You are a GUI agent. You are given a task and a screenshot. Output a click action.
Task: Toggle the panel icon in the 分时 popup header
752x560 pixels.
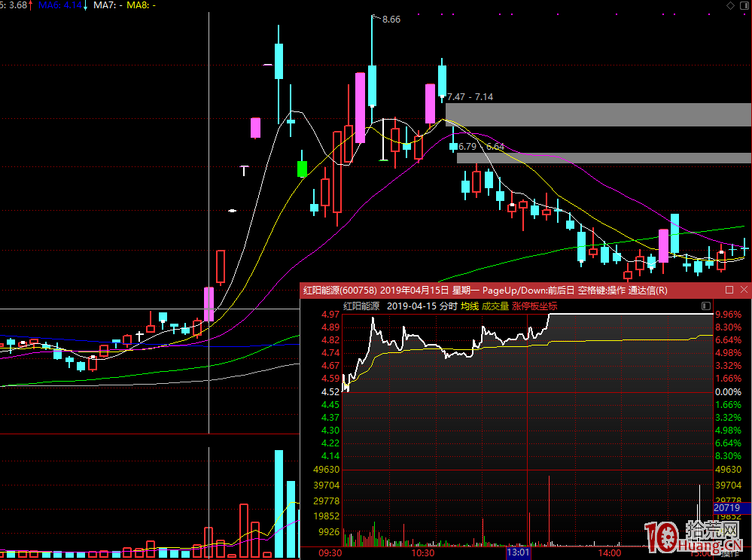coord(705,306)
